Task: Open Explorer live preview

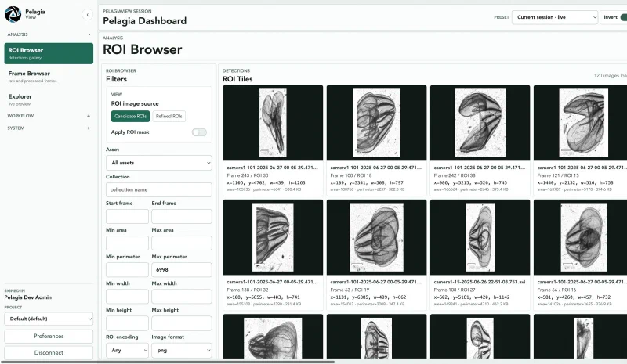Action: [49, 99]
